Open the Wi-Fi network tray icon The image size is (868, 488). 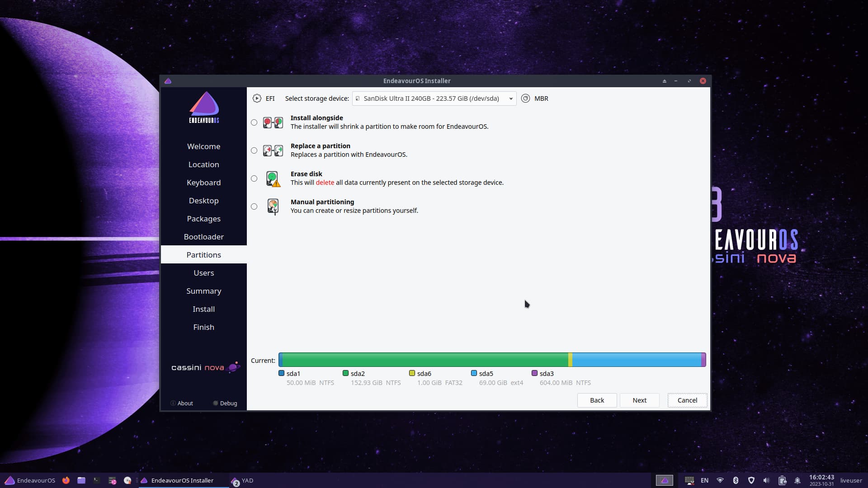point(720,480)
